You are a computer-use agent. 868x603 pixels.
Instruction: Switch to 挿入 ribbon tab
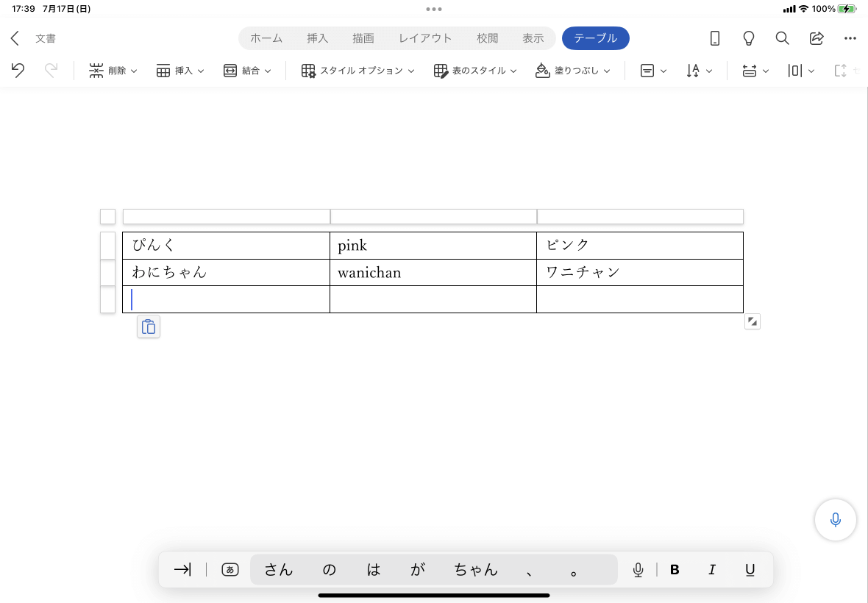coord(317,38)
